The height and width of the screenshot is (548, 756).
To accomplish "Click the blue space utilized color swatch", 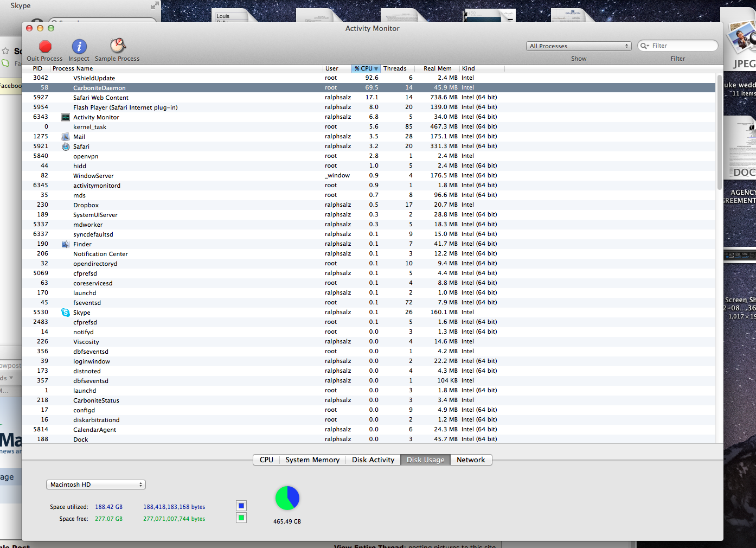I will coord(241,506).
